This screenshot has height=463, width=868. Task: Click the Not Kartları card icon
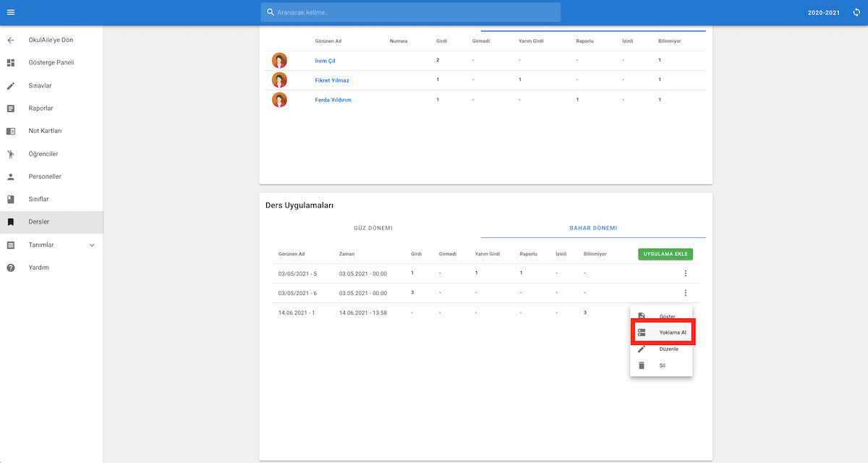click(x=11, y=131)
